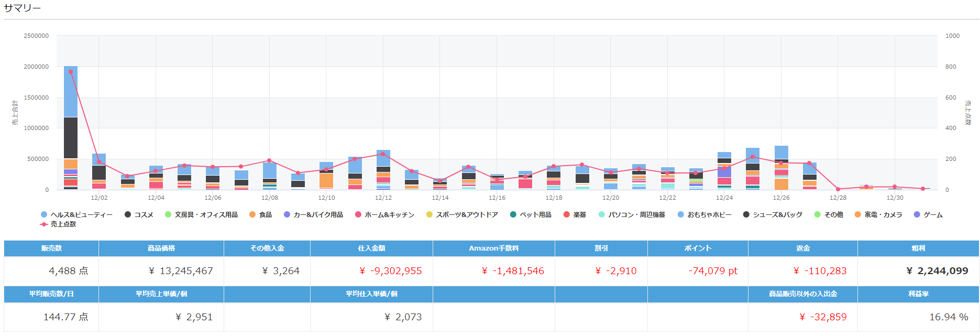Click the 粗利 column header
The height and width of the screenshot is (336, 980).
pyautogui.click(x=918, y=248)
